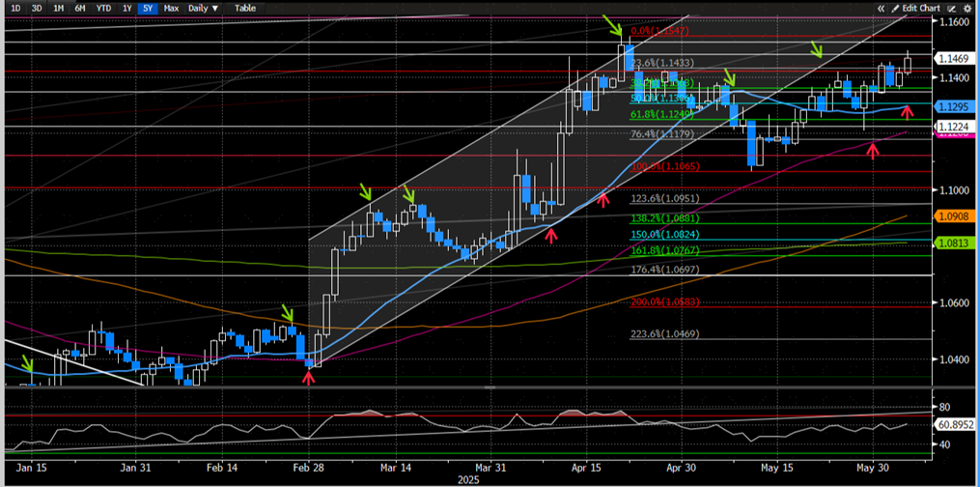
Task: Click the Apr 30 date label
Action: [682, 468]
